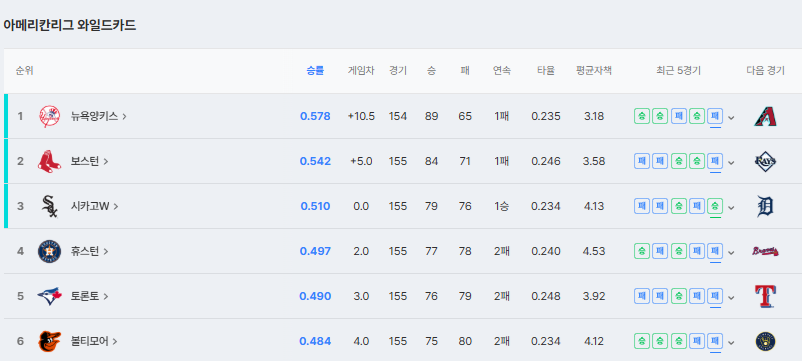Open Yankees next game Diamondbacks logo
Viewport: 802px width, 361px height.
[765, 117]
